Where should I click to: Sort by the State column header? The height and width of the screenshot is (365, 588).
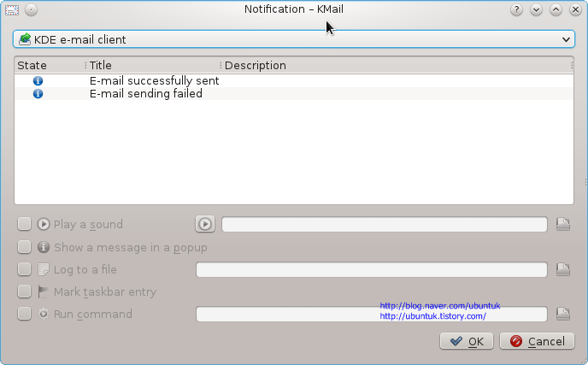[x=50, y=65]
